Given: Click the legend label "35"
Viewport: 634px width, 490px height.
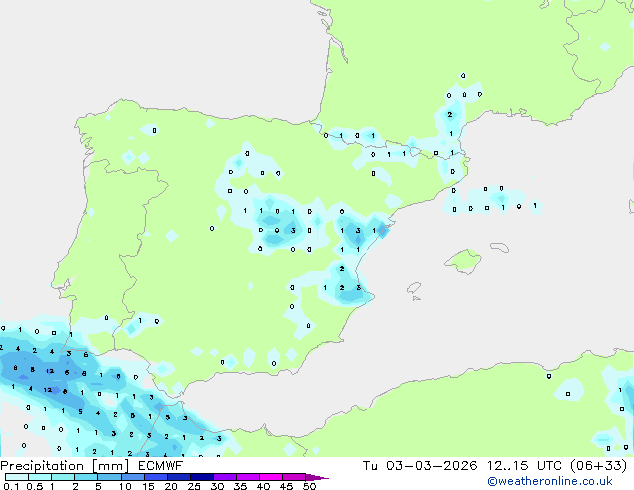Looking at the screenshot, I should pyautogui.click(x=240, y=486).
